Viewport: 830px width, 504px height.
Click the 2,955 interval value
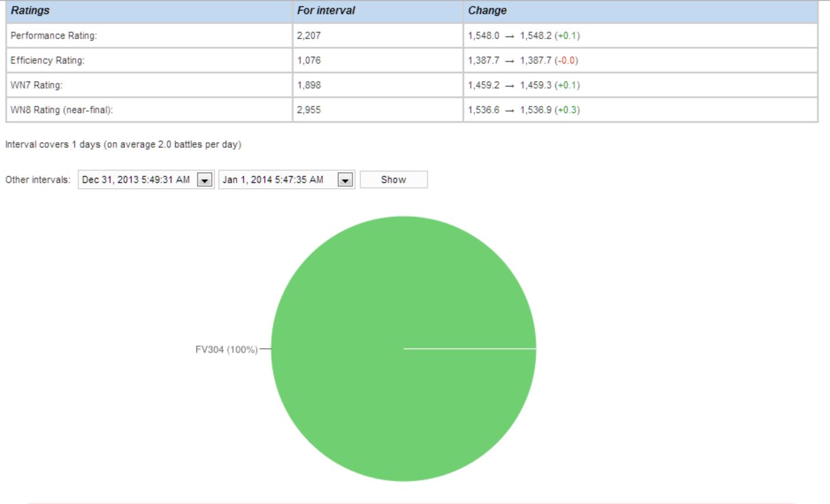pos(309,110)
